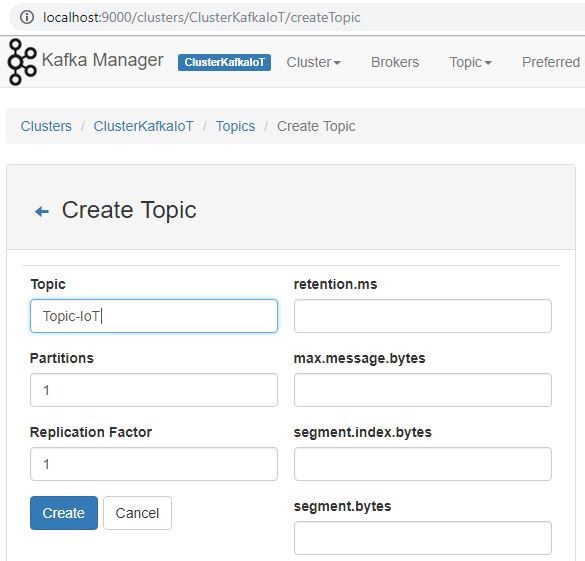Image resolution: width=585 pixels, height=561 pixels.
Task: Focus the Replication Factor input field
Action: pos(154,464)
